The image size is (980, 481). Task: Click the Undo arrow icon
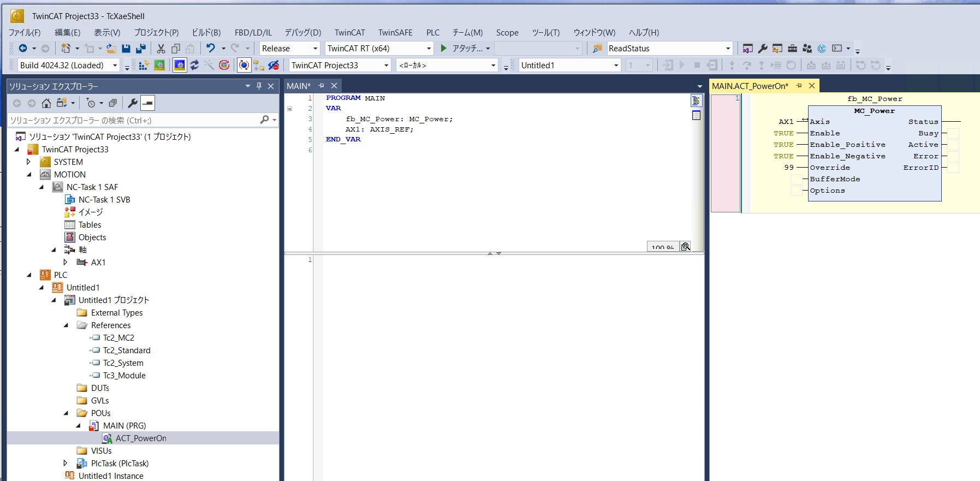(x=211, y=48)
